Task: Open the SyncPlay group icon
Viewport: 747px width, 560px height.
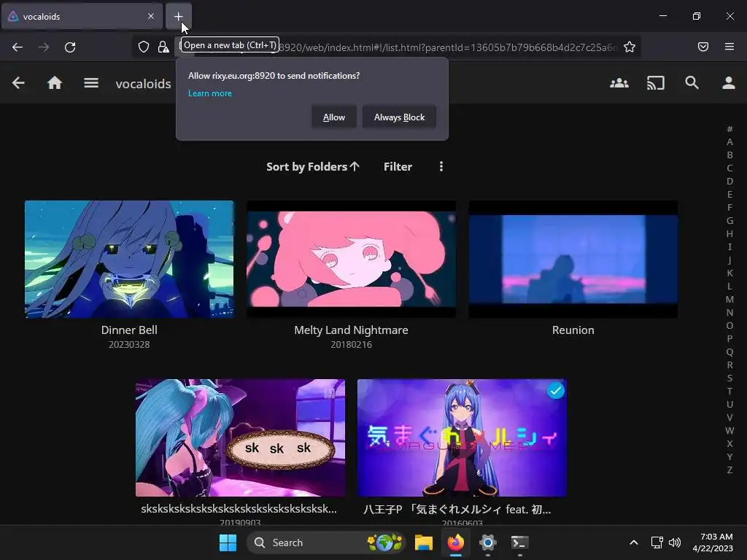Action: pos(619,83)
